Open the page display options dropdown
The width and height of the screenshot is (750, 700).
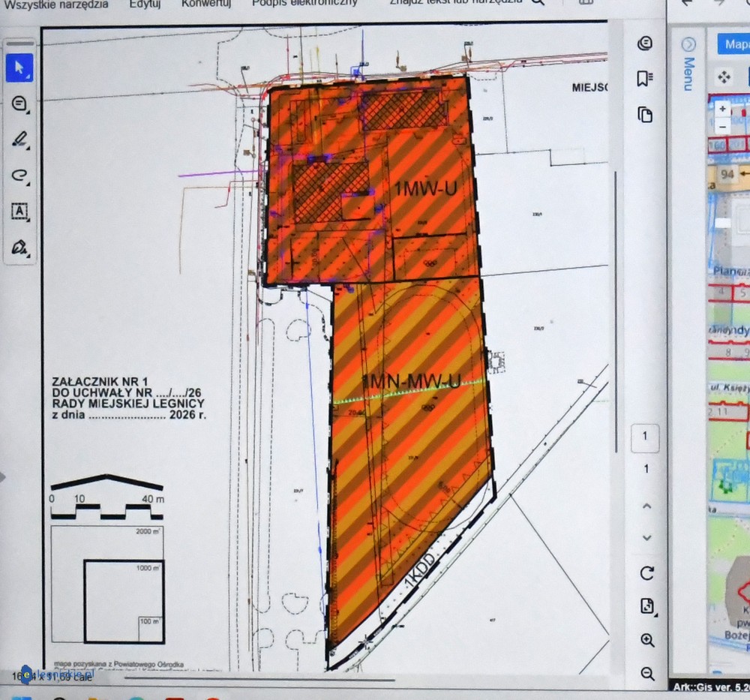(x=647, y=606)
